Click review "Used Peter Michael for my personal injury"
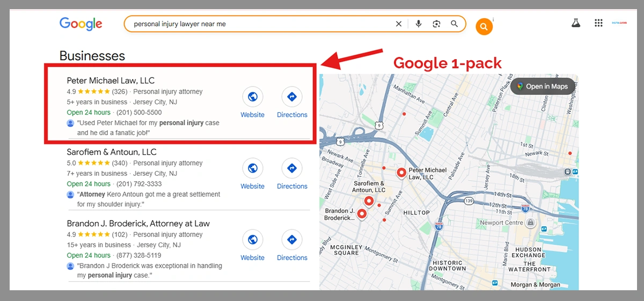644x301 pixels. pyautogui.click(x=148, y=128)
